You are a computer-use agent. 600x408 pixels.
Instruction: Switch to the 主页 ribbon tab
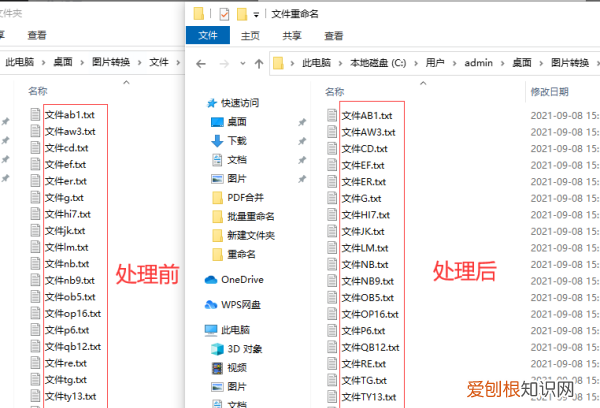[x=250, y=36]
